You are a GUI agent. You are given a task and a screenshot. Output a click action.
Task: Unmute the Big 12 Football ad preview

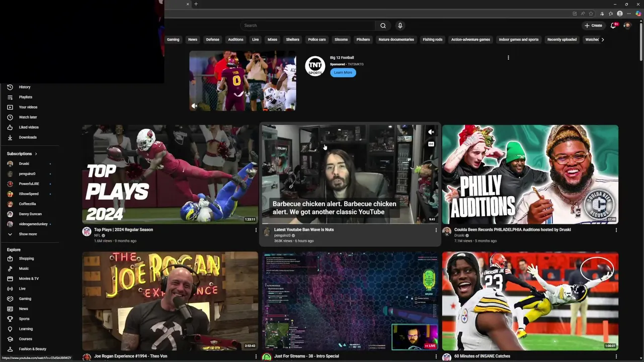pyautogui.click(x=195, y=106)
